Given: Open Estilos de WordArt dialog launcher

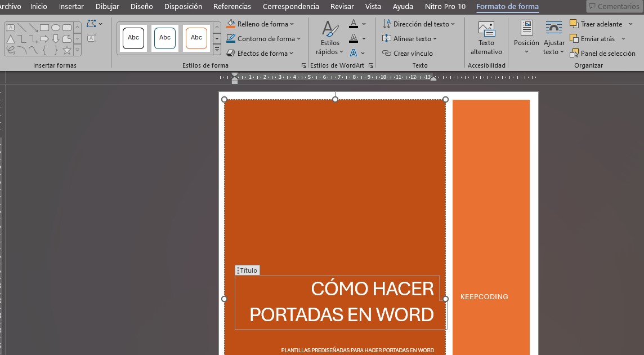Looking at the screenshot, I should [371, 65].
